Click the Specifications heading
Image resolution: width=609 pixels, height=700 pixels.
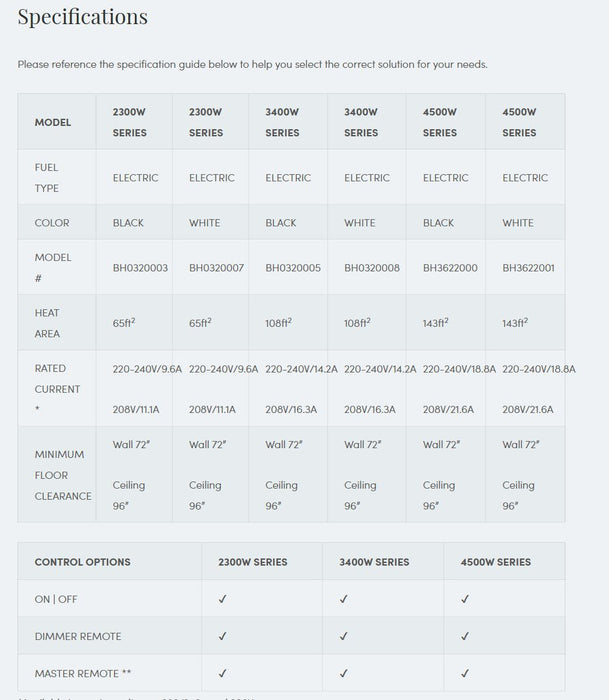(83, 17)
